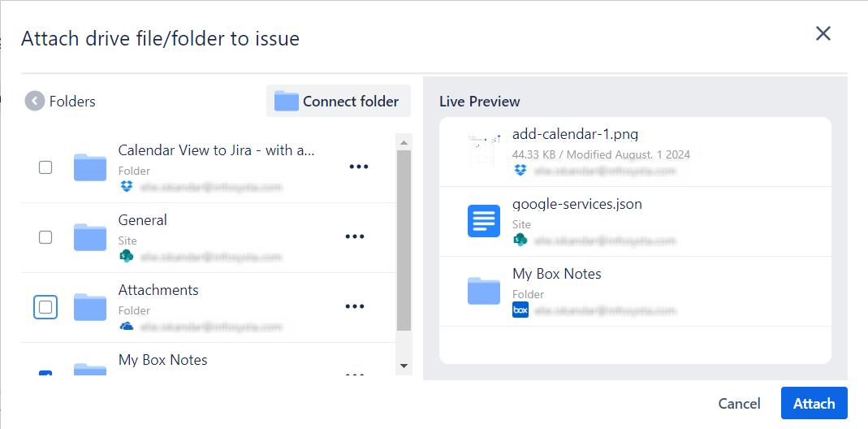The height and width of the screenshot is (429, 868).
Task: Click the Dropbox icon under Calendar View folder
Action: point(126,187)
